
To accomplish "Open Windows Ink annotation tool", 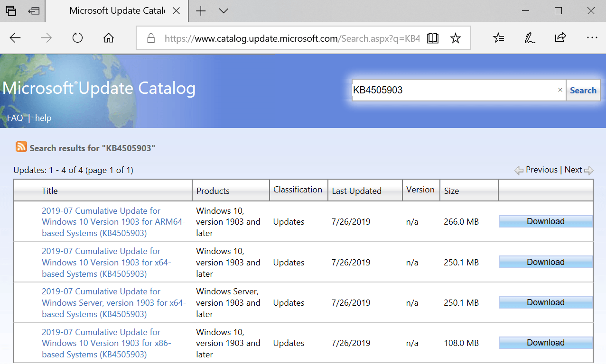I will (x=528, y=37).
